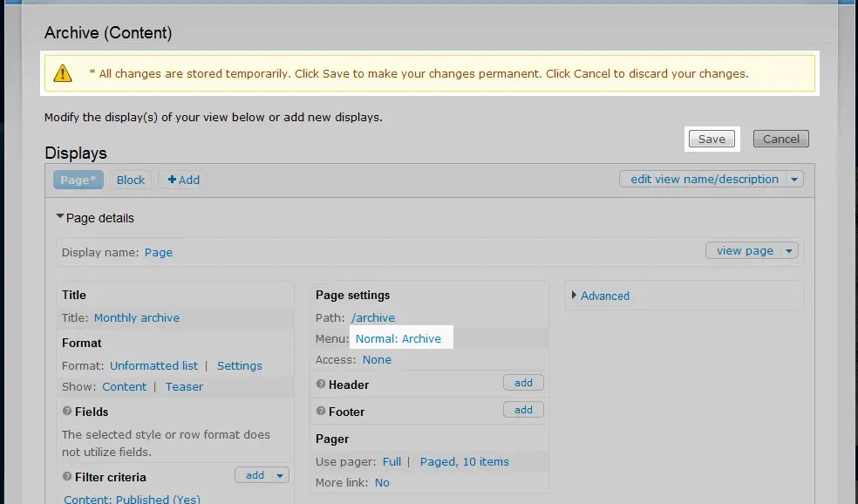Open the Unformatted list format link
The image size is (858, 504).
point(153,365)
